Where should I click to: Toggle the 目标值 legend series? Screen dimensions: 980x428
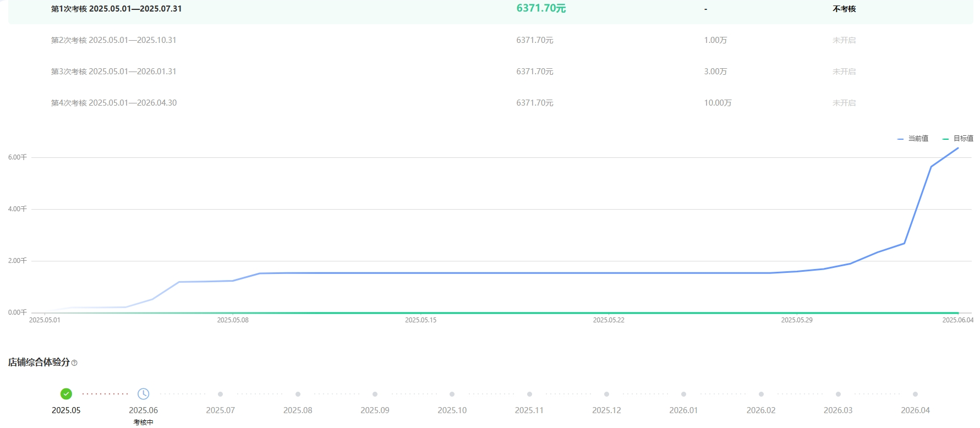pyautogui.click(x=958, y=139)
